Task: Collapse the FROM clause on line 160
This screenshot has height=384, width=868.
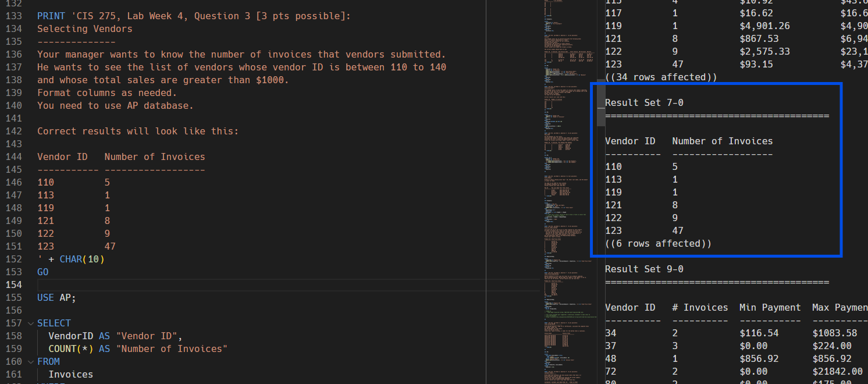Action: [x=30, y=361]
